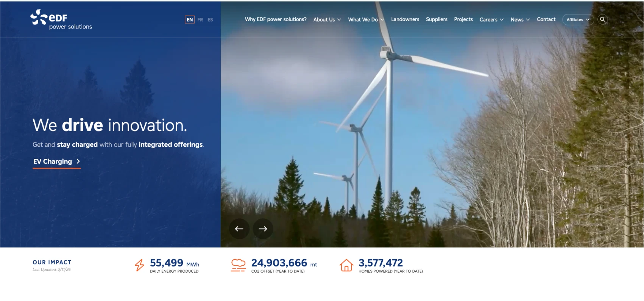Click the 24,903,666 CO2 offset value
The height and width of the screenshot is (301, 644).
284,263
